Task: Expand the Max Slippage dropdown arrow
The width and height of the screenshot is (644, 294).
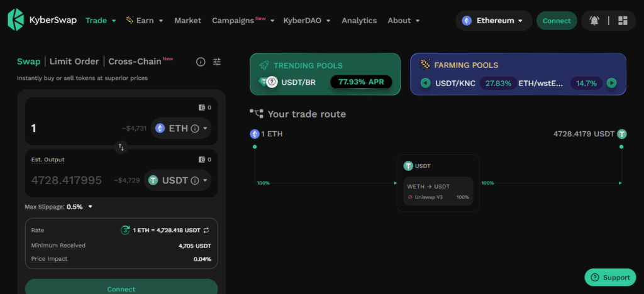Action: (x=91, y=207)
